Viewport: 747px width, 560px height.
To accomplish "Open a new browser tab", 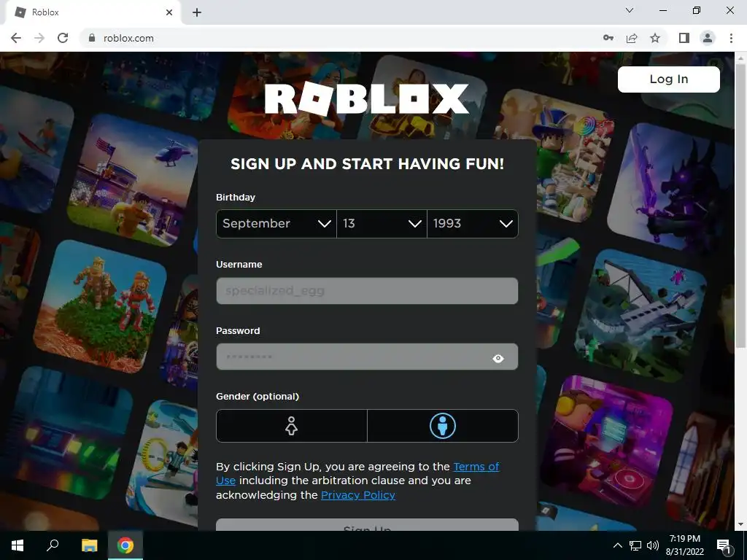I will (197, 12).
